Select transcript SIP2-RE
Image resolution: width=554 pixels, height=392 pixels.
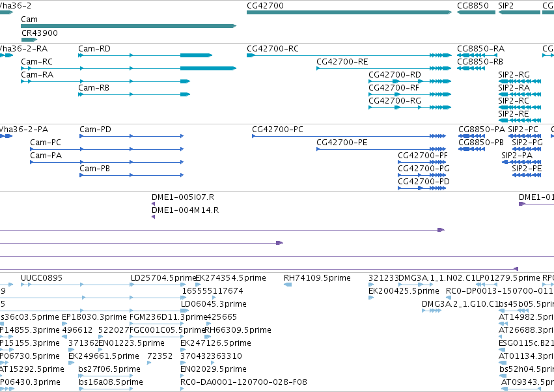click(519, 120)
